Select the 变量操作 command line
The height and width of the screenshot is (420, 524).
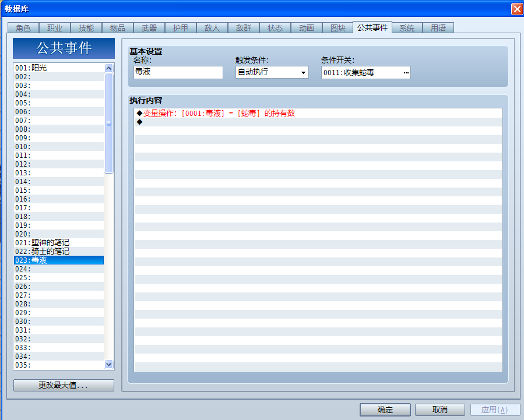318,113
